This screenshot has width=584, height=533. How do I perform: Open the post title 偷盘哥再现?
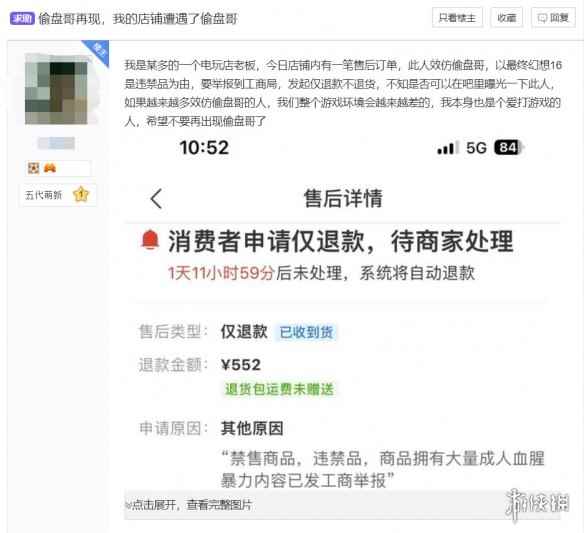(x=138, y=18)
